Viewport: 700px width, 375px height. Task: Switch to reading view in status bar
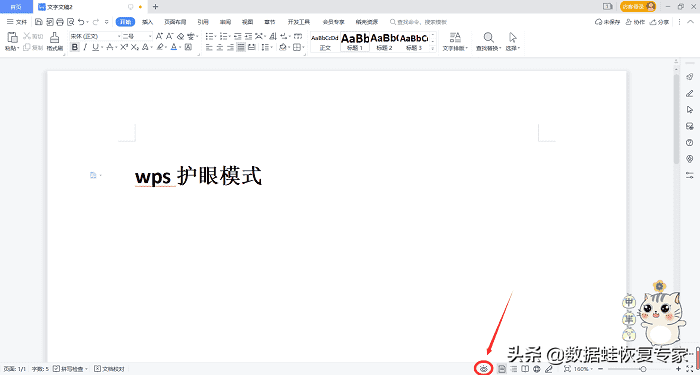[x=525, y=369]
